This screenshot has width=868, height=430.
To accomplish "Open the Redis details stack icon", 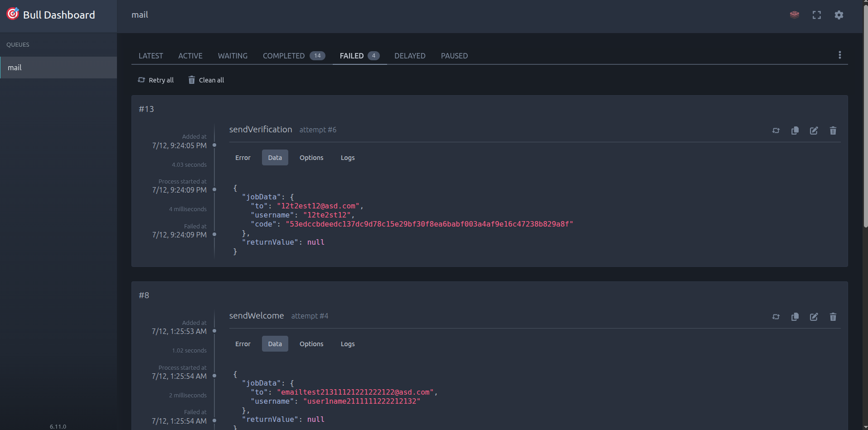I will pos(795,15).
